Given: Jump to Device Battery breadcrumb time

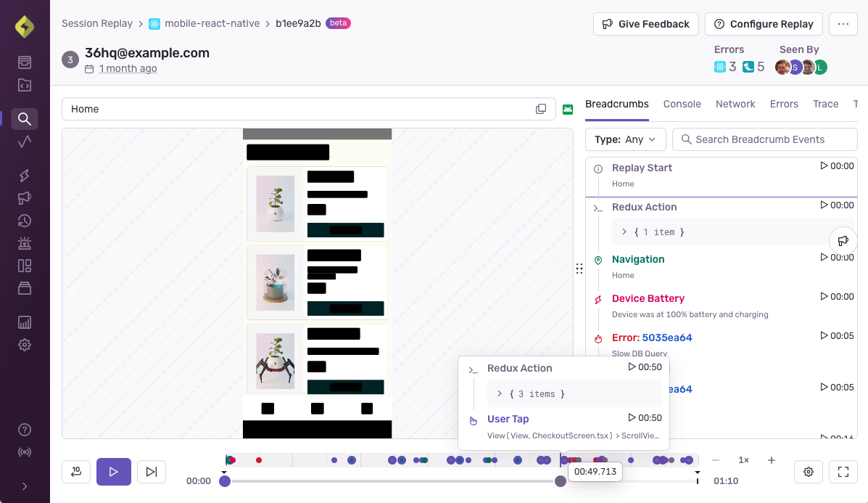Looking at the screenshot, I should pyautogui.click(x=837, y=296).
